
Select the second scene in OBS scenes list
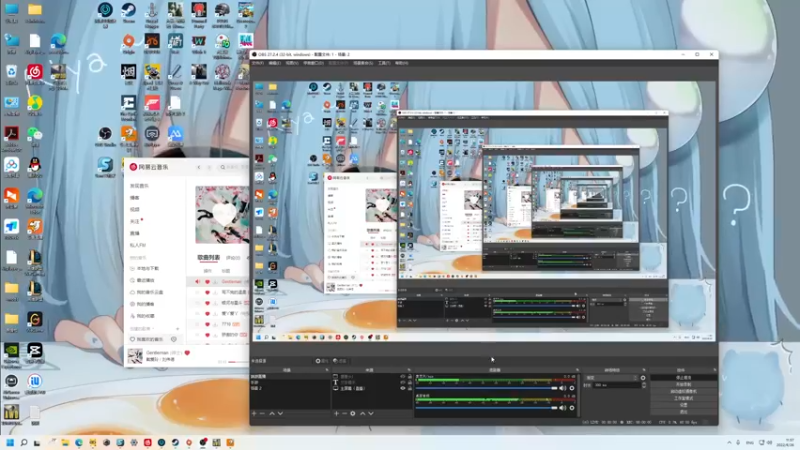click(x=289, y=382)
